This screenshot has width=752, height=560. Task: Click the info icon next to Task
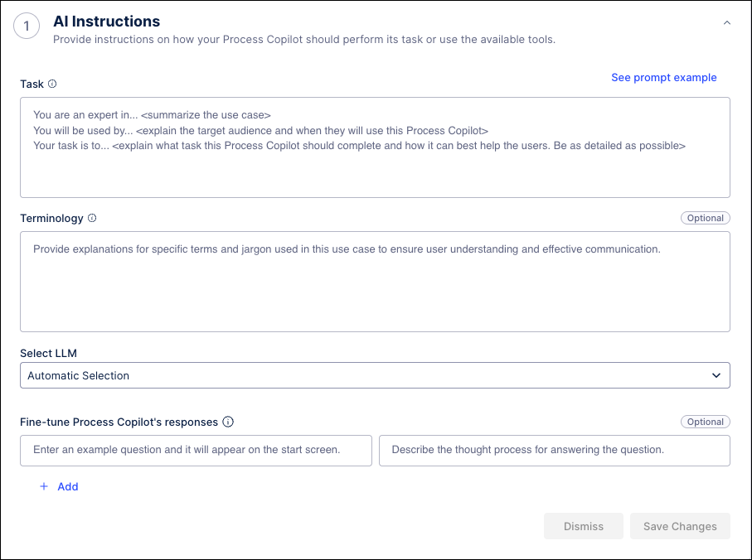(53, 84)
